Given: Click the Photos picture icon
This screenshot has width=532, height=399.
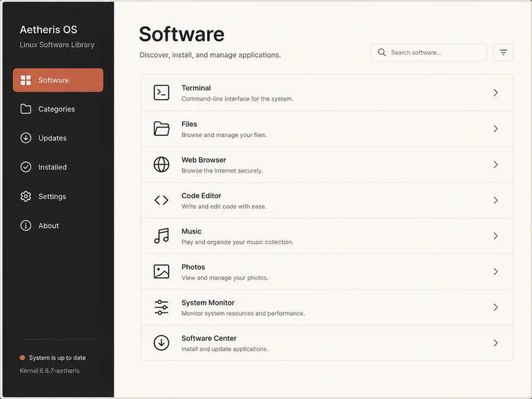Looking at the screenshot, I should [161, 272].
